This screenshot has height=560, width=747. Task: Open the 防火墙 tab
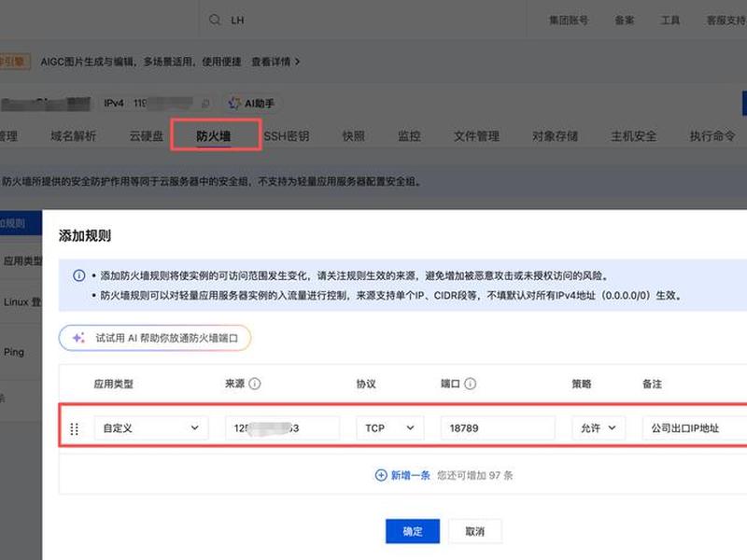214,136
